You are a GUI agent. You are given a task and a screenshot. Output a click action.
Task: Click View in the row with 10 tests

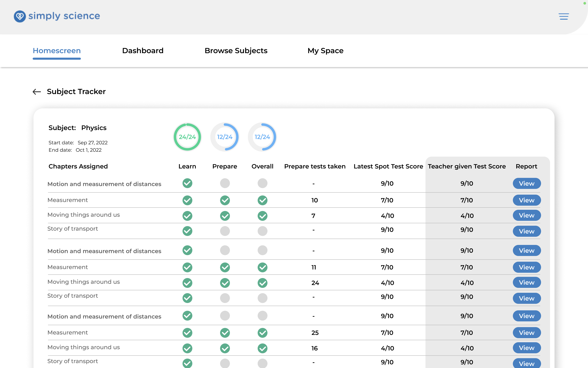pos(527,200)
